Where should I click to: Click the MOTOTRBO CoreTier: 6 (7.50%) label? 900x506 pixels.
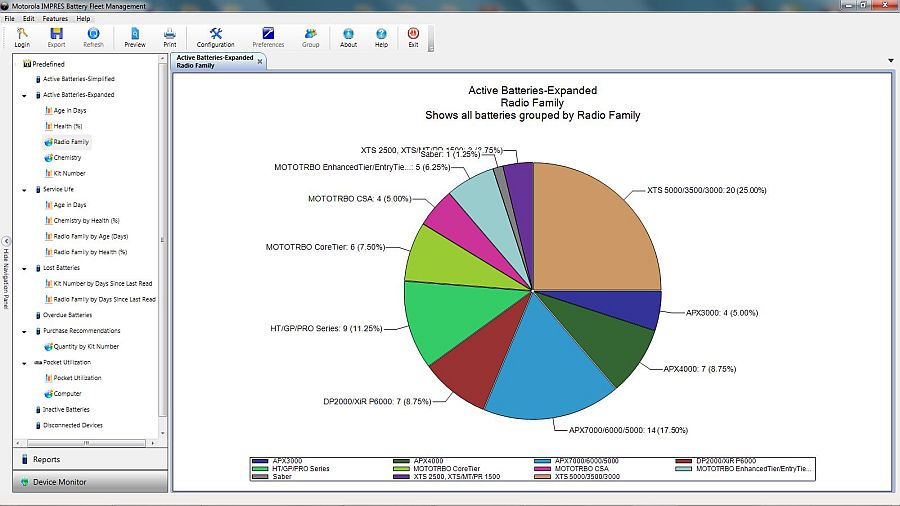point(325,247)
